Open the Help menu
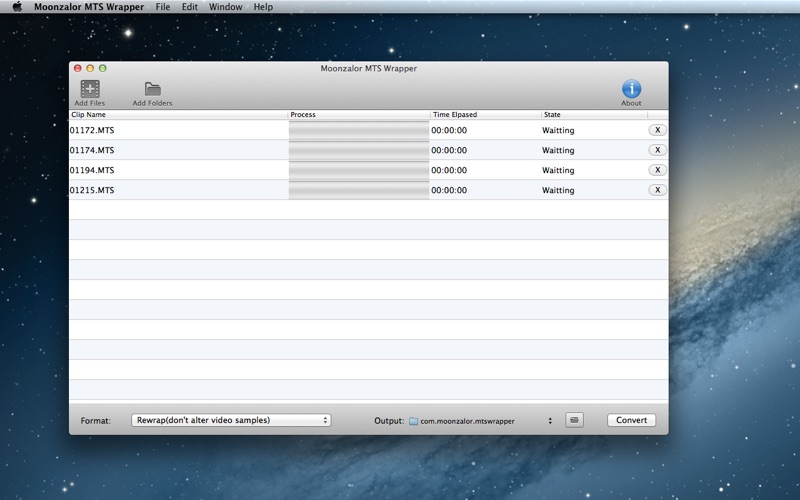Image resolution: width=800 pixels, height=500 pixels. (263, 7)
